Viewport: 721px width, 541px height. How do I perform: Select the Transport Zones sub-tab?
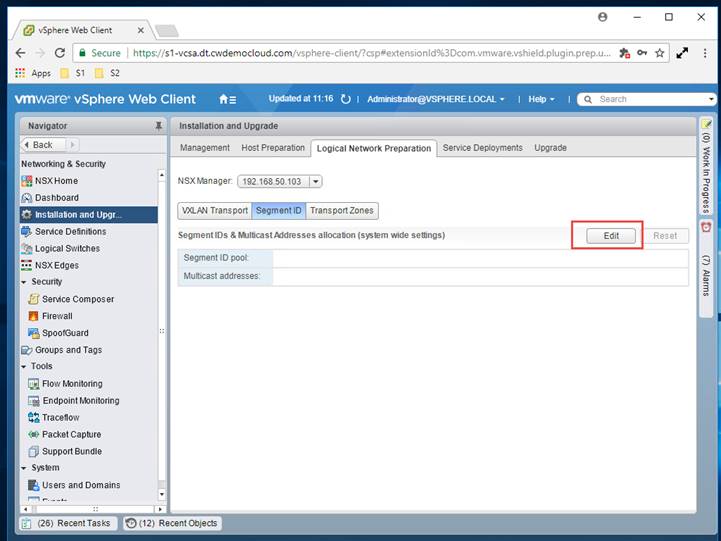(342, 211)
